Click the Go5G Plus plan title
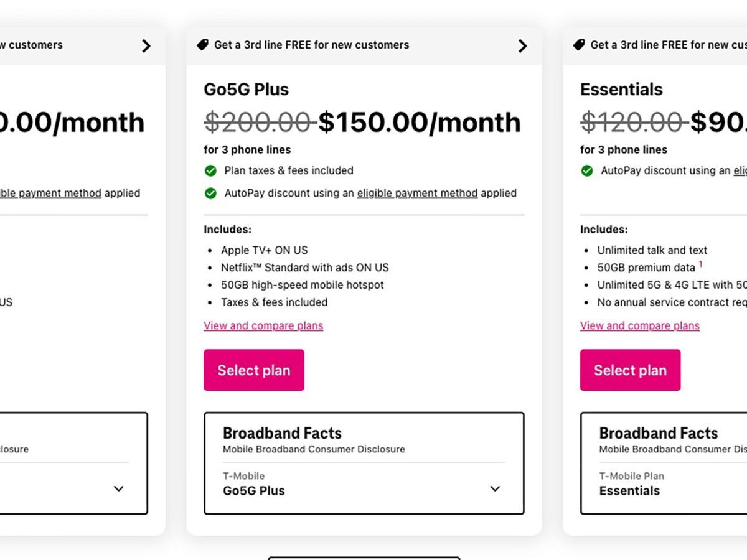The width and height of the screenshot is (747, 560). pyautogui.click(x=247, y=90)
